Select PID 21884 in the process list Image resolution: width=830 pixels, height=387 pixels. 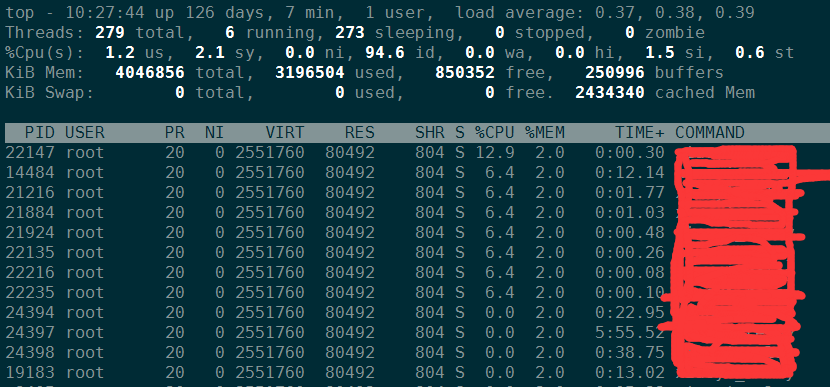click(x=30, y=212)
